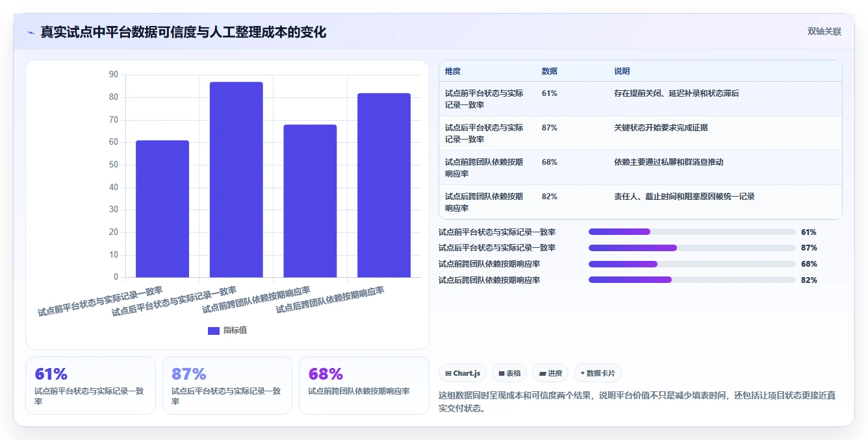Click the summary paragraph starting 这组数据同时呈现
Viewport: 868px width, 440px height.
(637, 402)
